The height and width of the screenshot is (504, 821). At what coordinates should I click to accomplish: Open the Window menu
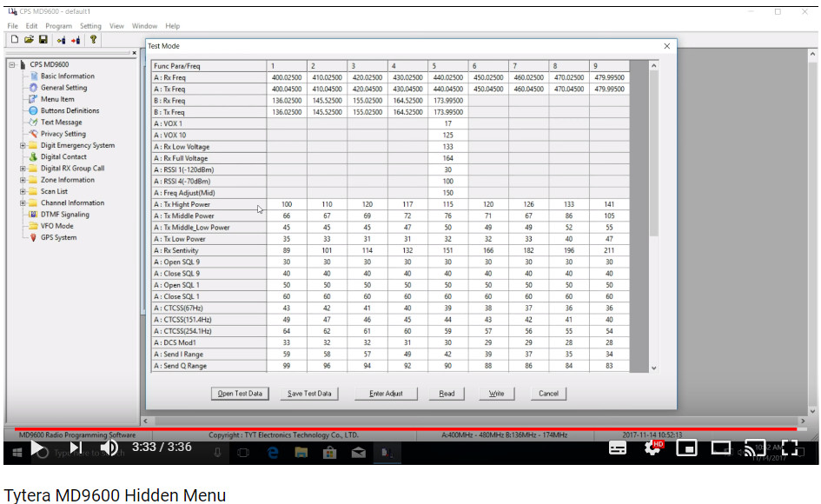[144, 26]
